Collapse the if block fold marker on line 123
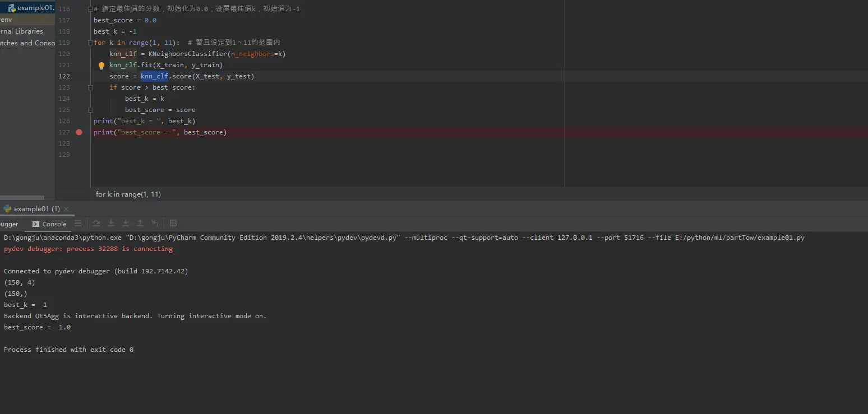 coord(90,87)
